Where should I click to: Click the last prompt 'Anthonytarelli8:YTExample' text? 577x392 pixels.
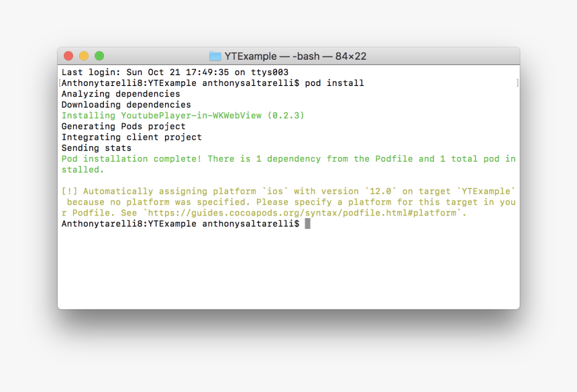pyautogui.click(x=129, y=224)
